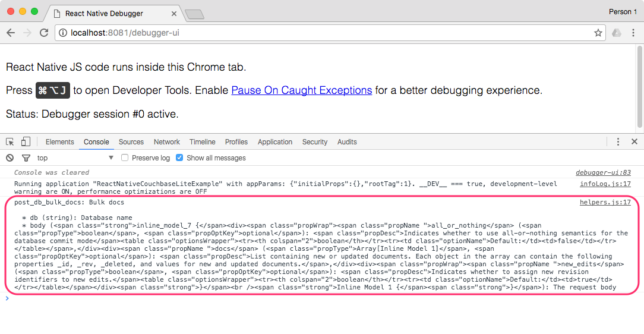
Task: Select the Console tab
Action: click(96, 141)
